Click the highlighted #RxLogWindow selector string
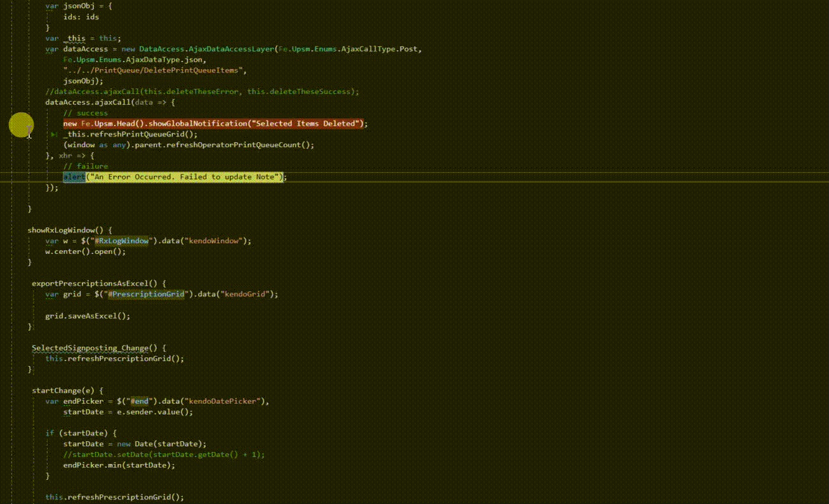This screenshot has width=829, height=504. (121, 241)
